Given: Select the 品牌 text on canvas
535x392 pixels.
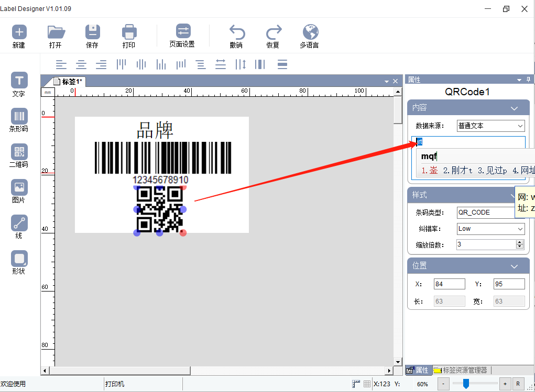Looking at the screenshot, I should point(155,130).
